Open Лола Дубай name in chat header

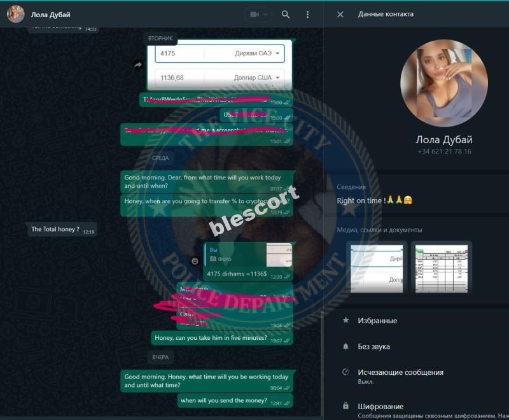coord(50,15)
